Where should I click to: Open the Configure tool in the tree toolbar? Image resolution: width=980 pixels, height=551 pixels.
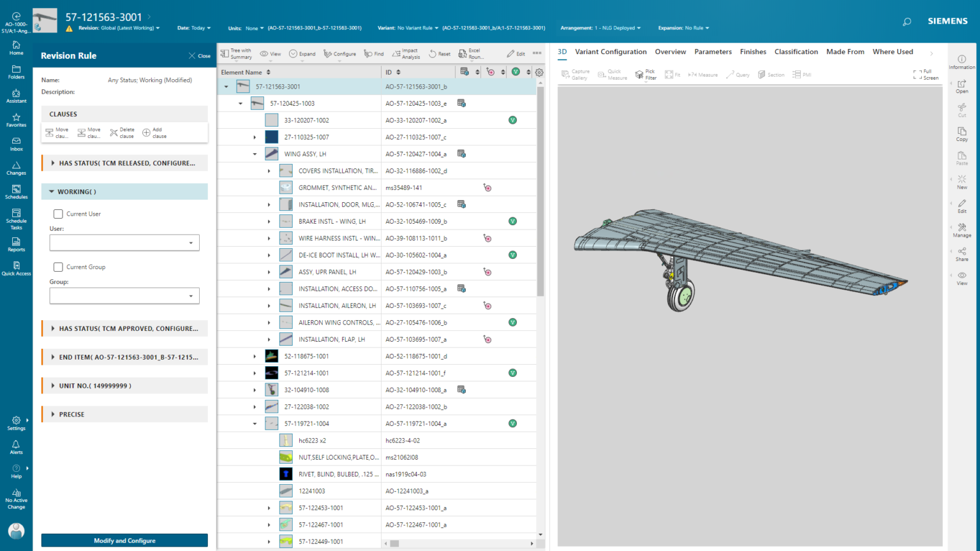tap(341, 54)
